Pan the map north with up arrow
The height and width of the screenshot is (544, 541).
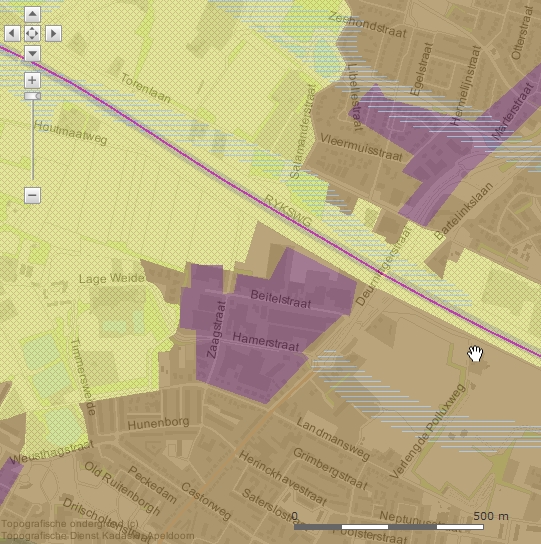[32, 14]
